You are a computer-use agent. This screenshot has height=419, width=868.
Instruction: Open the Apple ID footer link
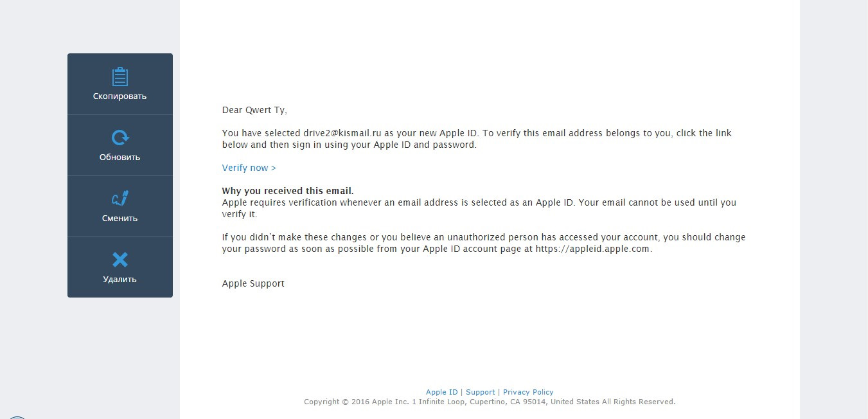(x=442, y=392)
